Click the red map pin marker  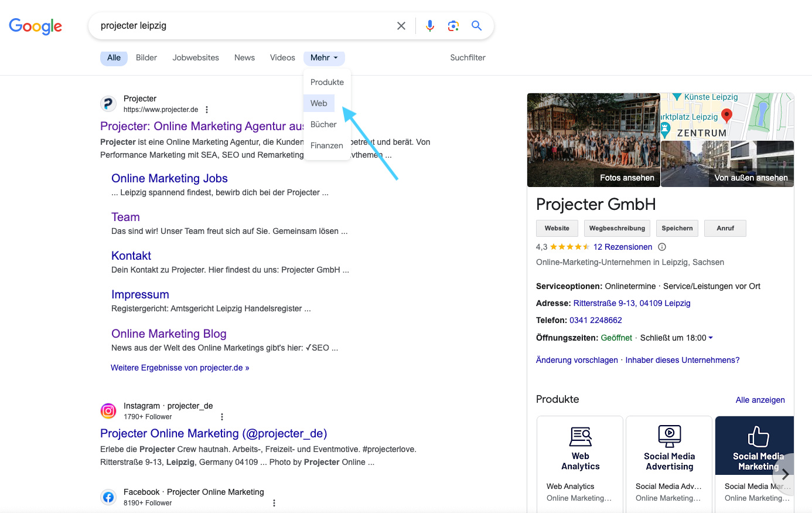click(726, 115)
